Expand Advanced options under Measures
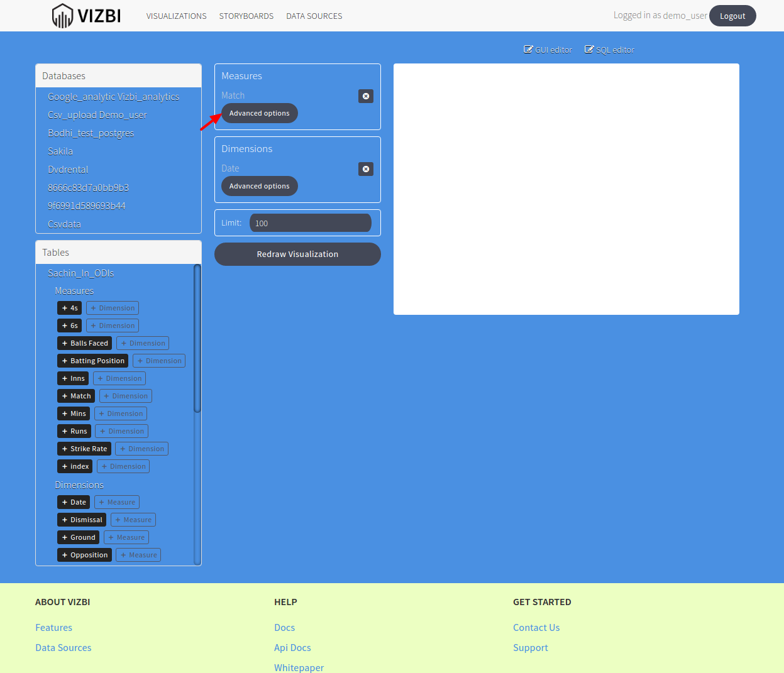Screen dimensions: 784x673 coord(259,113)
